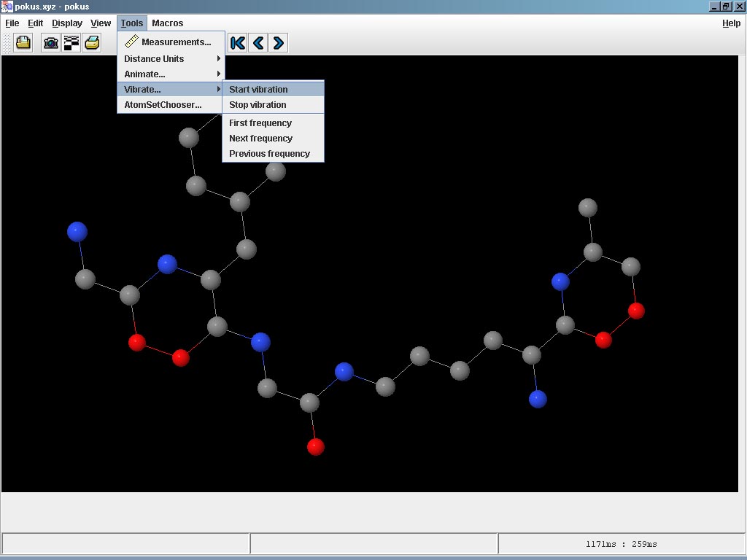Open the Display menu
Screen dimensions: 747x560
coord(67,23)
